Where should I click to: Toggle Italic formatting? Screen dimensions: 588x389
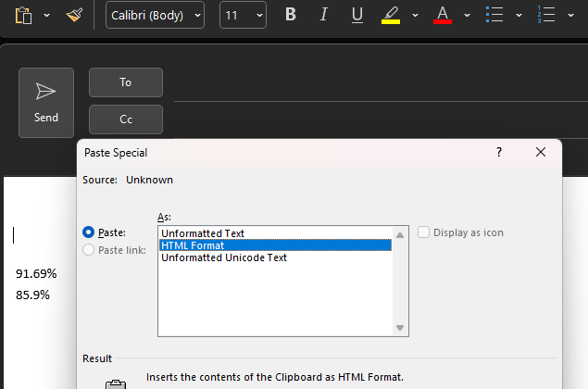point(323,15)
